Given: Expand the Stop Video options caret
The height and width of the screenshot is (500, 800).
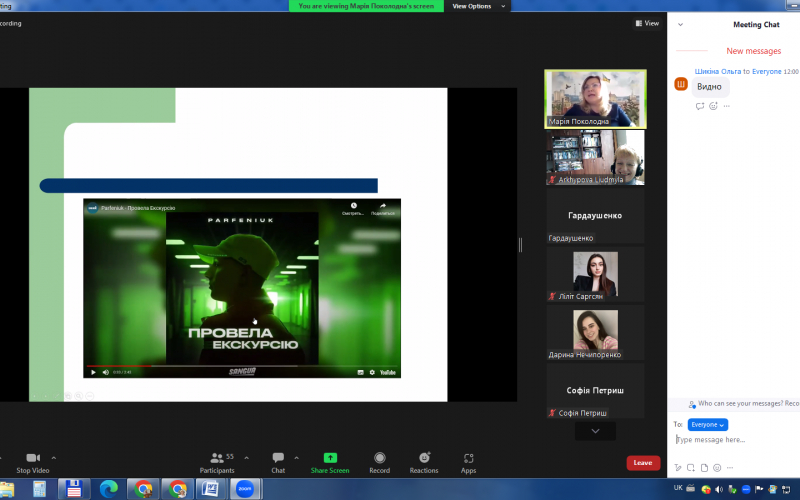Looking at the screenshot, I should tap(54, 458).
